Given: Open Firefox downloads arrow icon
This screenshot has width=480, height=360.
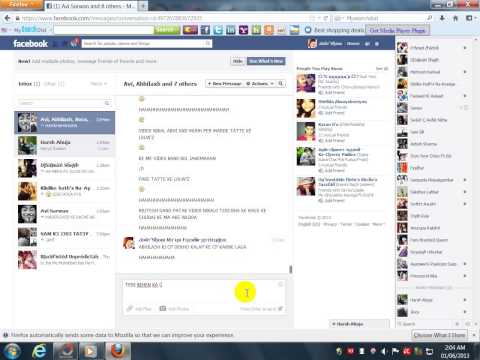Looking at the screenshot, I should (442, 18).
